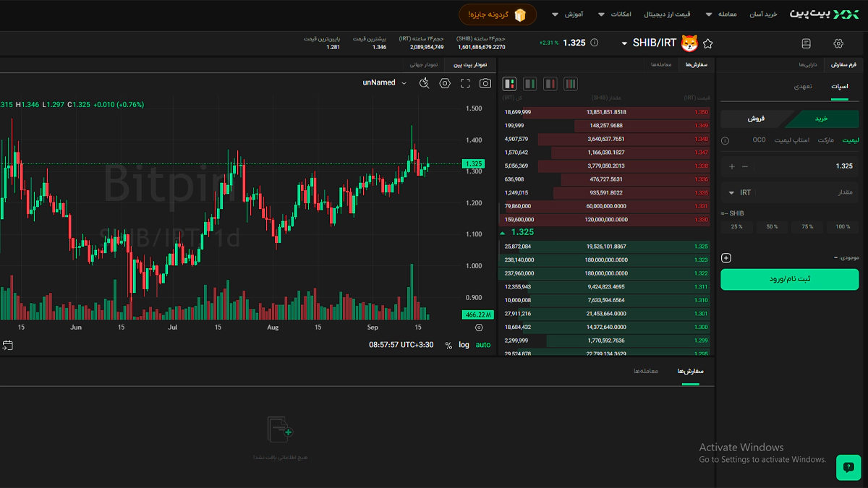The height and width of the screenshot is (488, 868).
Task: Add balance using the plus icon
Action: click(x=726, y=258)
